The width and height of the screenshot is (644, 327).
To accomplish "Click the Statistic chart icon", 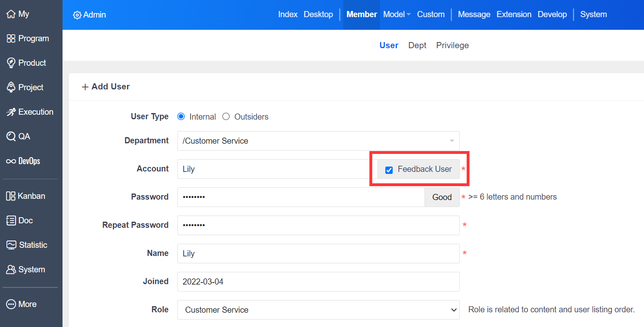I will 11,245.
